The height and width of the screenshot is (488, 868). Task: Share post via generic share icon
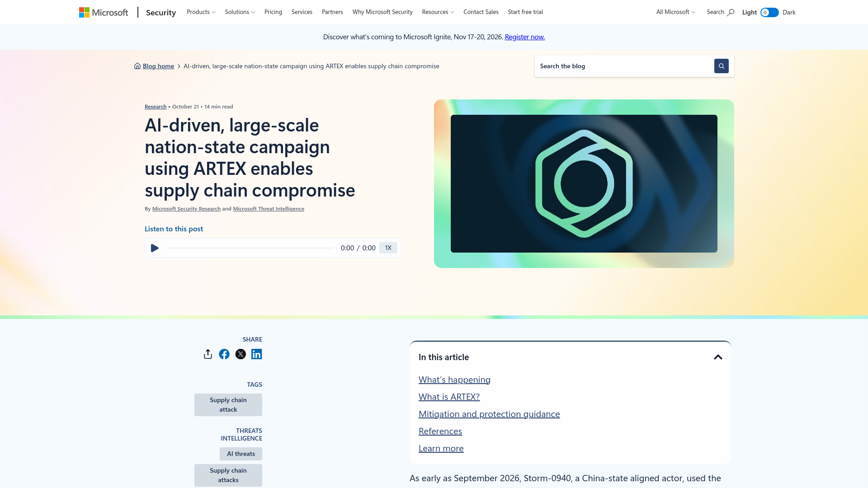pos(208,354)
